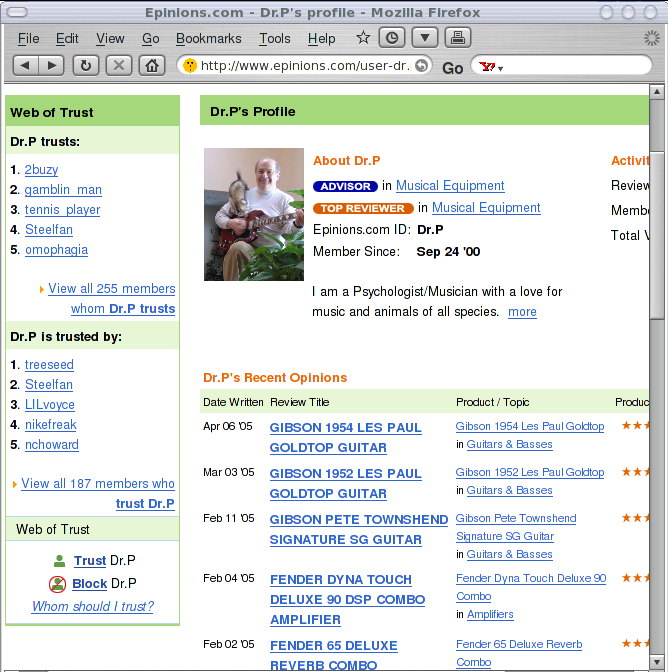Open the Home page icon
The image size is (668, 672).
pos(152,66)
